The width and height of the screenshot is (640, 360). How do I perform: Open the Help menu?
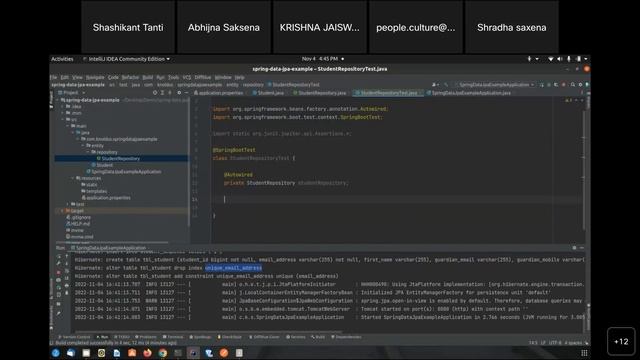pos(239,77)
